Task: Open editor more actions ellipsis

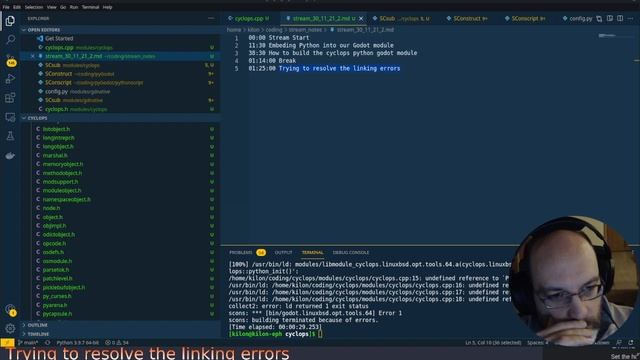Action: coord(631,18)
